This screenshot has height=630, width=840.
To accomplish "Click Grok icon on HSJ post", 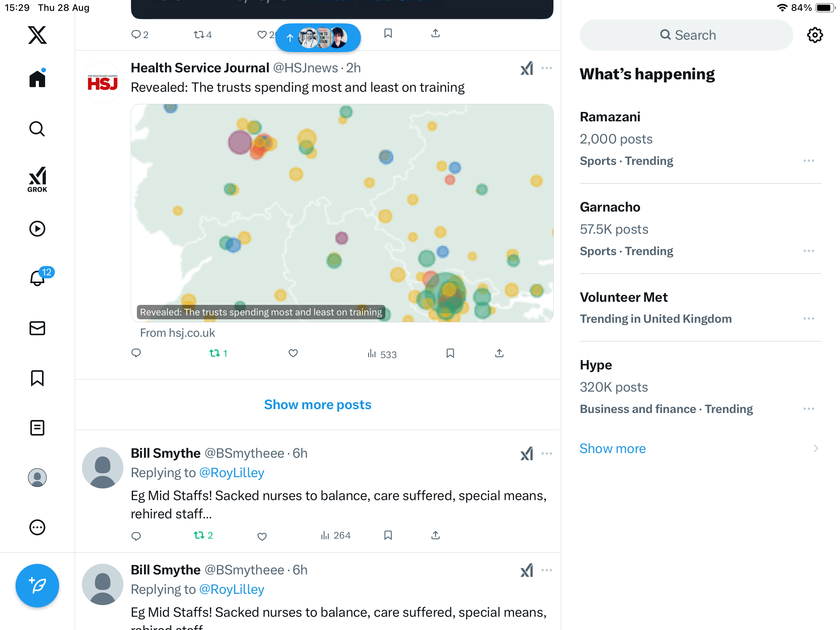I will tap(527, 68).
